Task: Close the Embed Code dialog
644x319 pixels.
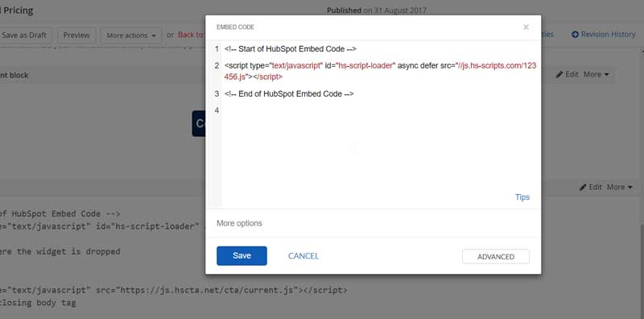Action: click(526, 27)
